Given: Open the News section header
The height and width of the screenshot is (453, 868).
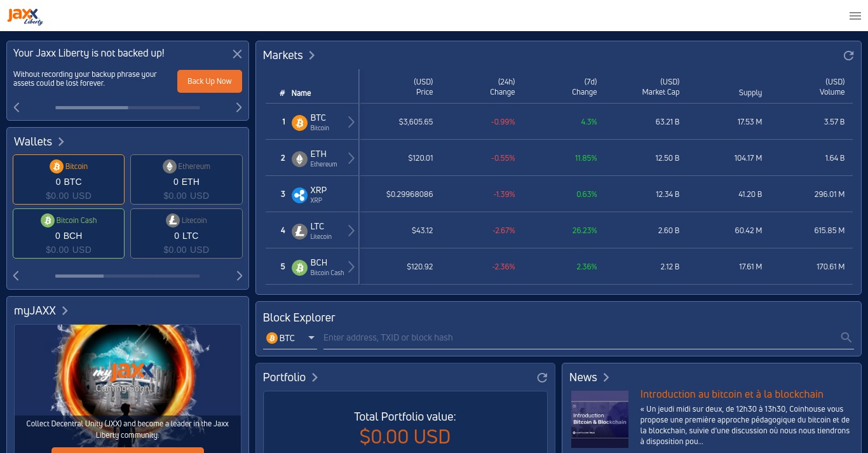Looking at the screenshot, I should pyautogui.click(x=589, y=377).
